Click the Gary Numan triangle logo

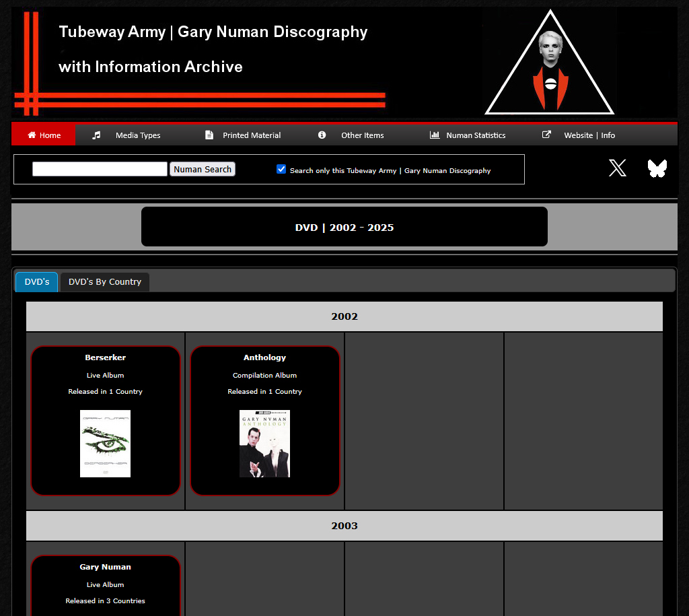pos(549,63)
